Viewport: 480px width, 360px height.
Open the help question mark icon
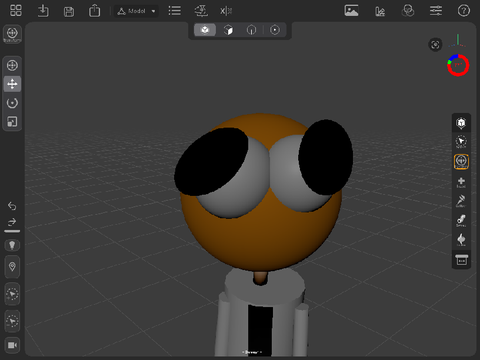(x=464, y=11)
